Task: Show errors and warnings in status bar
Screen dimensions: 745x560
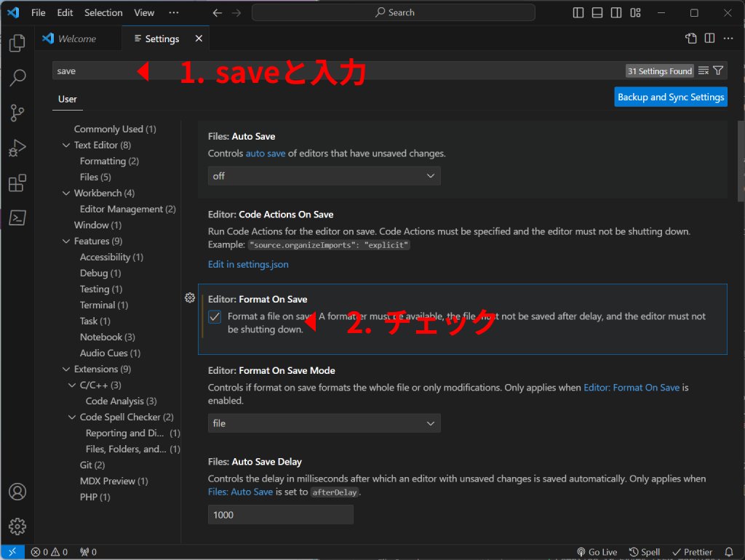Action: click(49, 551)
